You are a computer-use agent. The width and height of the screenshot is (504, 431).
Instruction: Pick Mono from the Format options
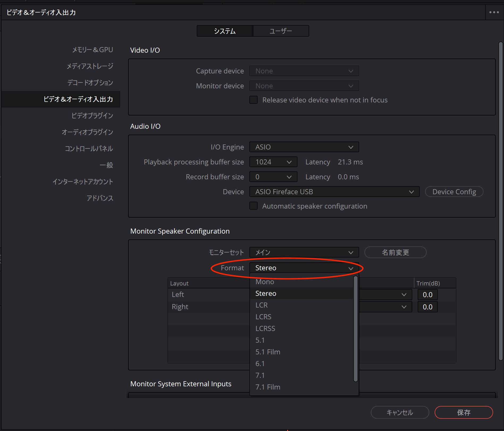click(x=265, y=282)
